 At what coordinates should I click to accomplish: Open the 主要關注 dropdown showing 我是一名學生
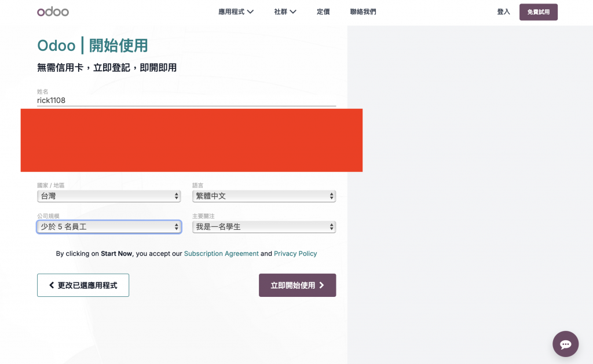pyautogui.click(x=264, y=227)
